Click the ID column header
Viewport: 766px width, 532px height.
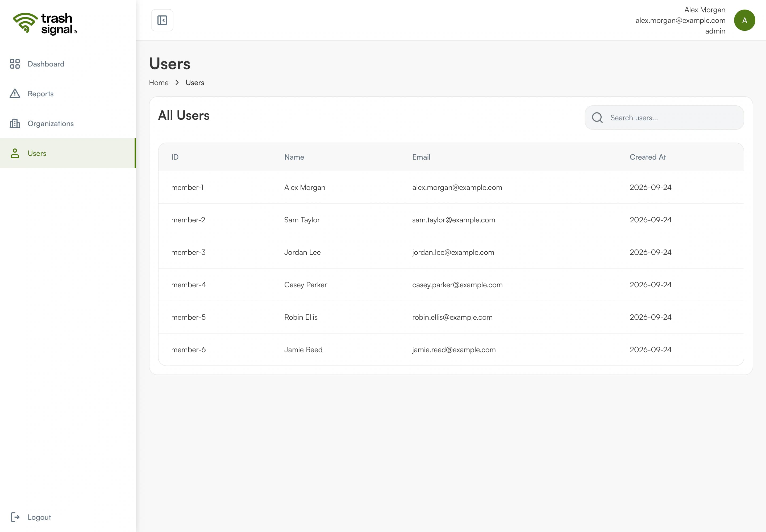point(175,157)
